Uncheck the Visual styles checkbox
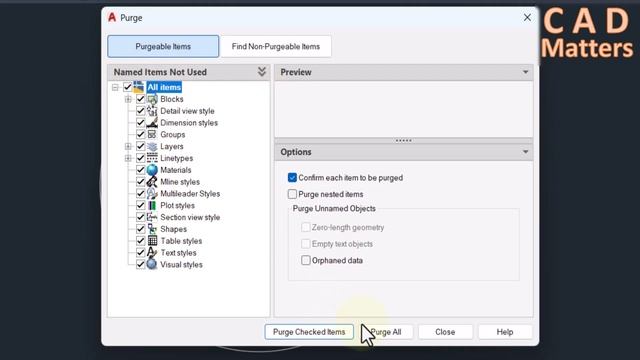640x360 pixels. point(140,264)
